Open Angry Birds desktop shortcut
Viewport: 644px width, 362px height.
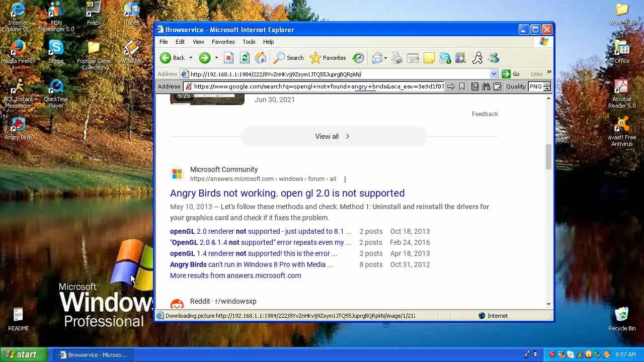(19, 129)
